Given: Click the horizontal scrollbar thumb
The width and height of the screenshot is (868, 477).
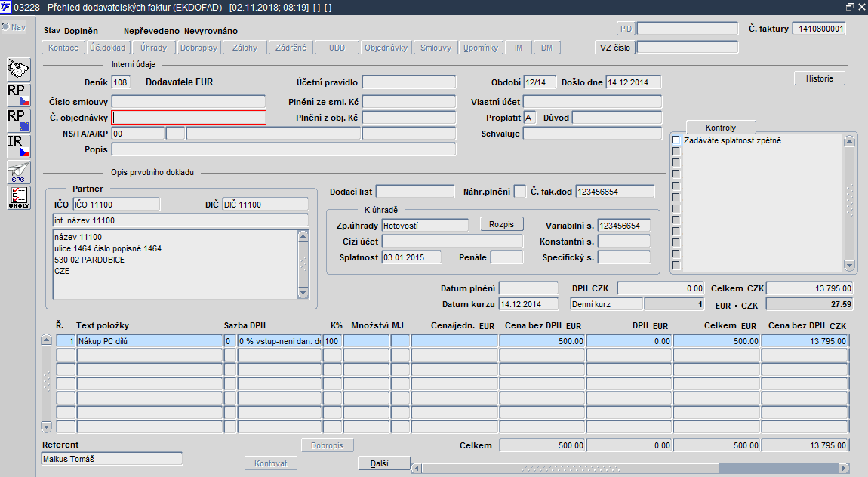Looking at the screenshot, I should click(570, 468).
